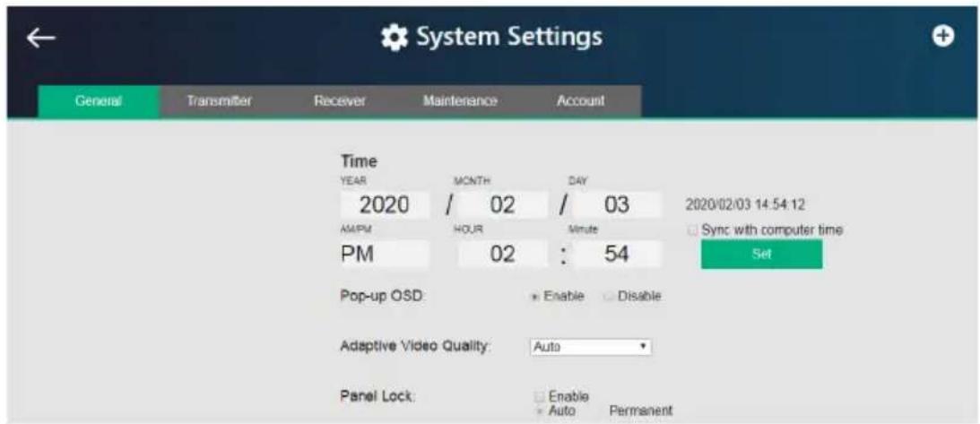The height and width of the screenshot is (424, 980).
Task: Click the DAY field showing 03
Action: coord(616,206)
